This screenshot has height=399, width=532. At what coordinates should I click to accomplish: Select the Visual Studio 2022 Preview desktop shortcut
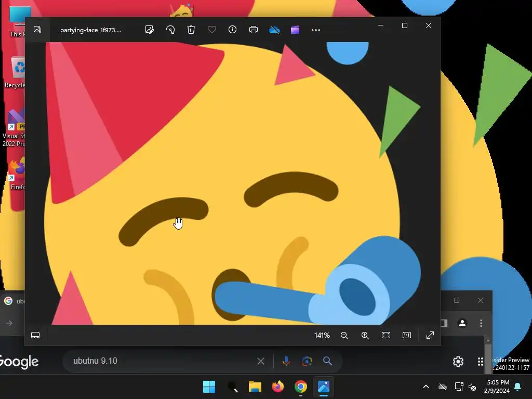pos(14,128)
